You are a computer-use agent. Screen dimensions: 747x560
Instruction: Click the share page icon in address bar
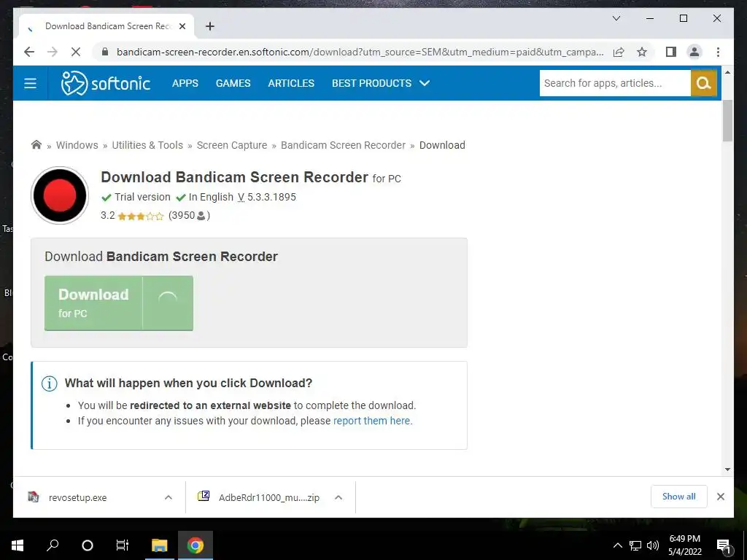point(619,52)
